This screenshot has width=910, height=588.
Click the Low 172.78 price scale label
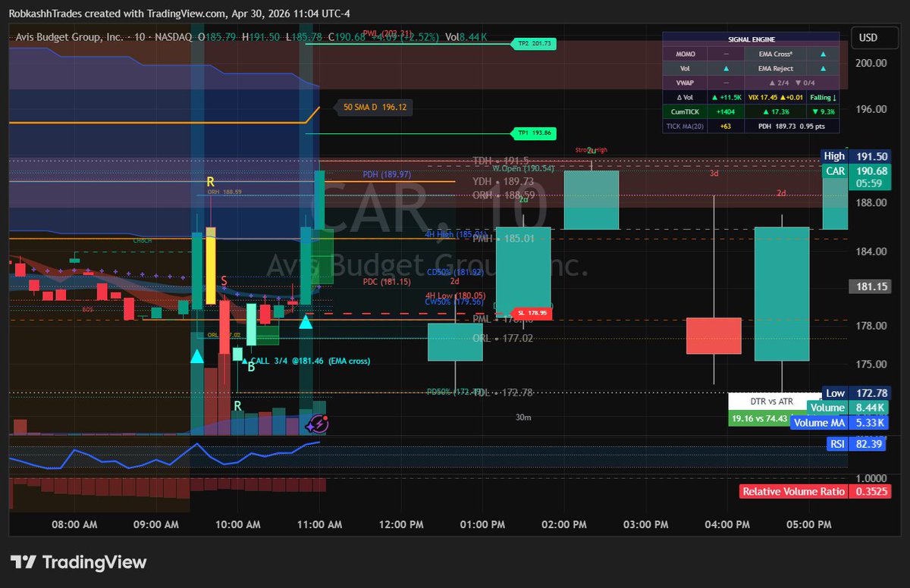tap(857, 393)
